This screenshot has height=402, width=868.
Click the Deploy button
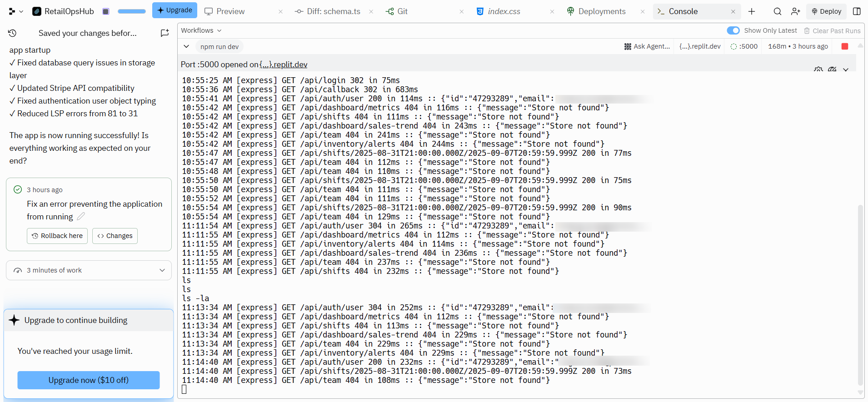826,11
